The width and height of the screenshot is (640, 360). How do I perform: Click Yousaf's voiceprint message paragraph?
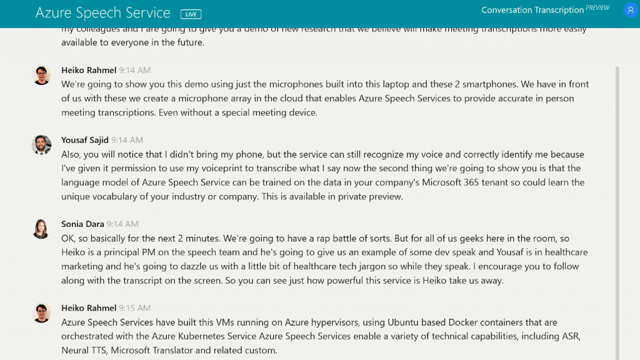323,176
